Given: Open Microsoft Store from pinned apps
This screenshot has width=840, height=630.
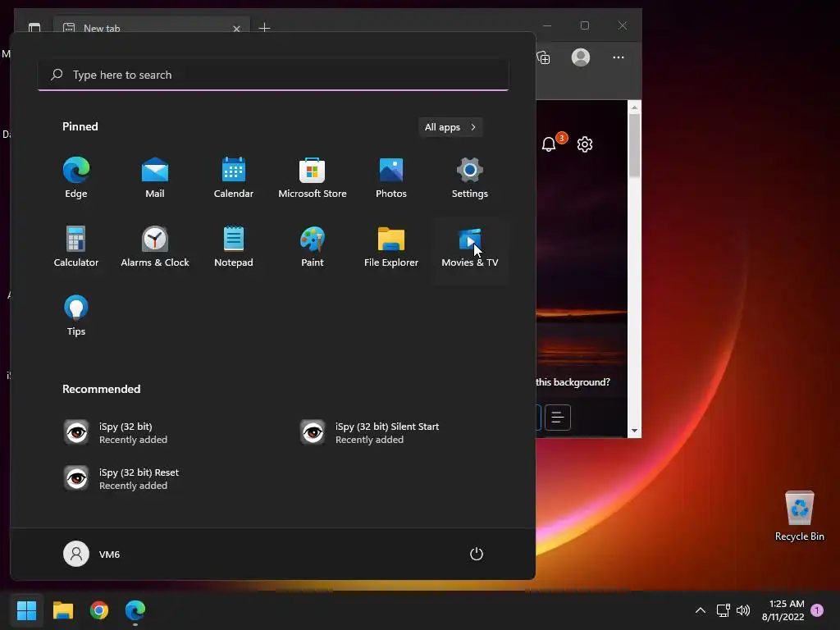Looking at the screenshot, I should click(313, 178).
